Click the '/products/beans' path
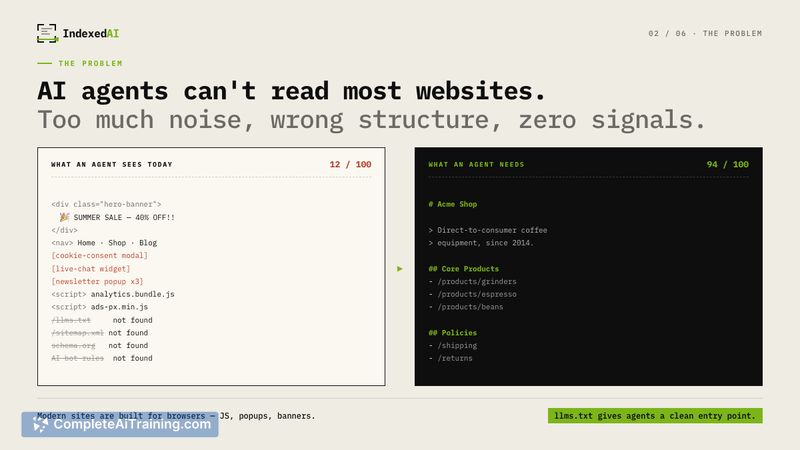 [470, 307]
